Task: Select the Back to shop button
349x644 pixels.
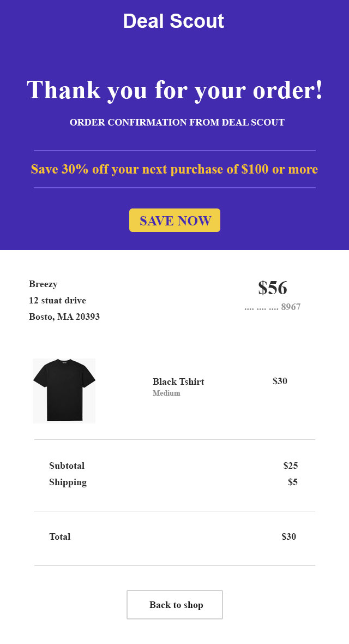Action: (174, 605)
